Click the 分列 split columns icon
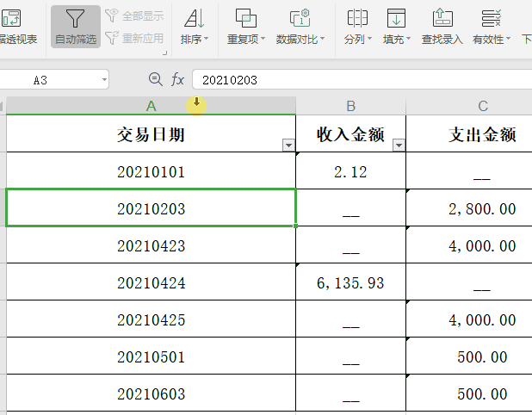The image size is (532, 415). coord(357,18)
